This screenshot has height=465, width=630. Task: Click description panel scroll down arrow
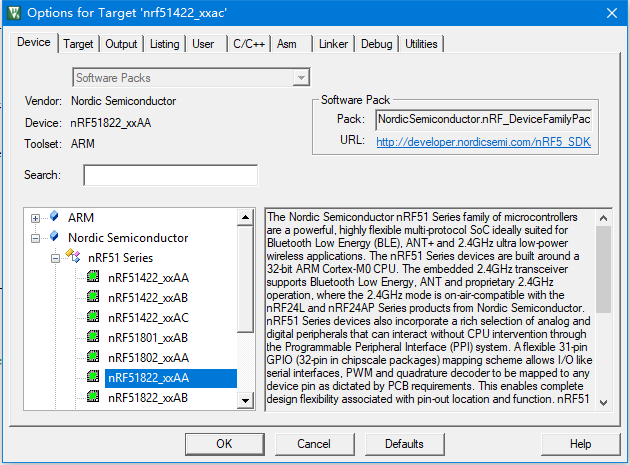point(603,402)
